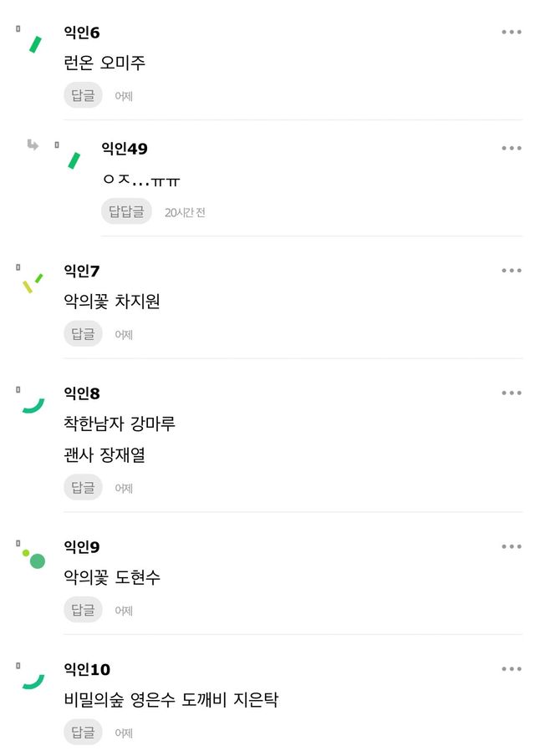The height and width of the screenshot is (756, 535).
Task: Click 익인9's green circle profile avatar
Action: [x=34, y=559]
